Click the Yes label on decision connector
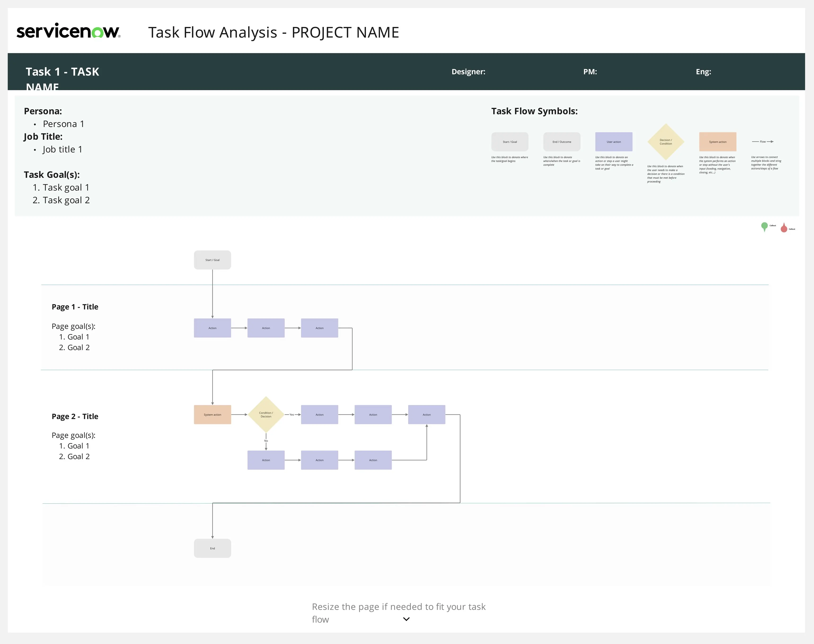 tap(292, 414)
